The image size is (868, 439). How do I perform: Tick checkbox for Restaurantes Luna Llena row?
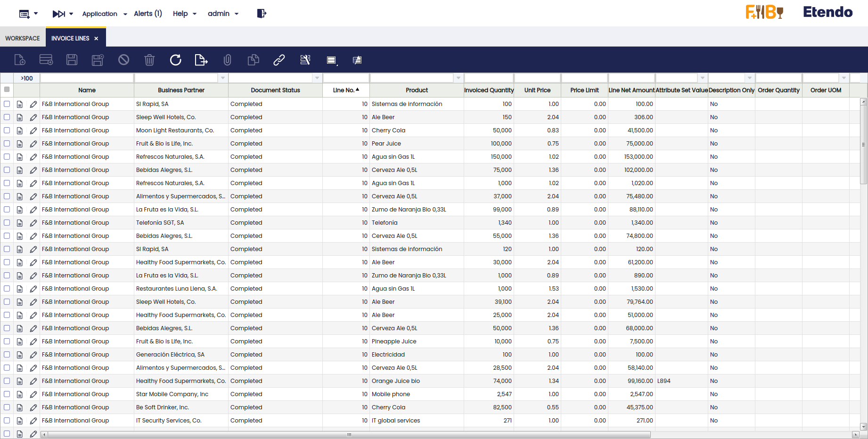pyautogui.click(x=7, y=288)
